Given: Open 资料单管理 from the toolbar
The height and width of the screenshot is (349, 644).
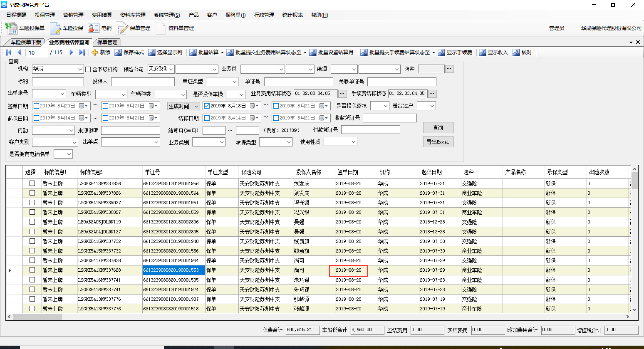Looking at the screenshot, I should tap(161, 28).
